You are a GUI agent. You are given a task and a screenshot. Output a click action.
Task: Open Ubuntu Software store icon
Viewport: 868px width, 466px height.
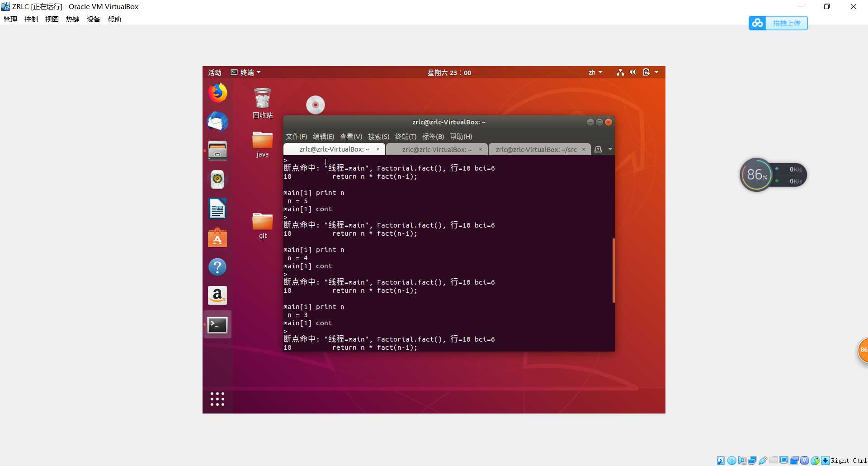pyautogui.click(x=217, y=238)
